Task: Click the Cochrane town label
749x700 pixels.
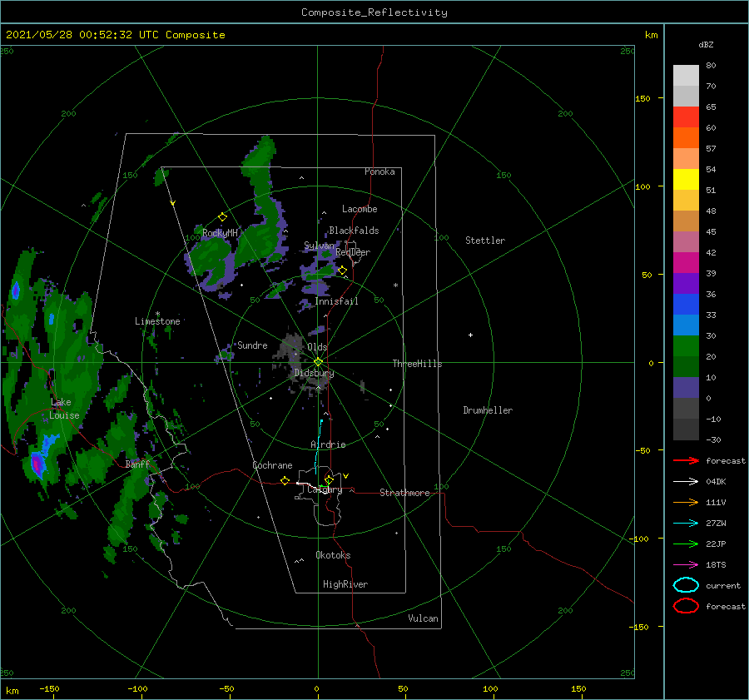Action: pos(272,465)
